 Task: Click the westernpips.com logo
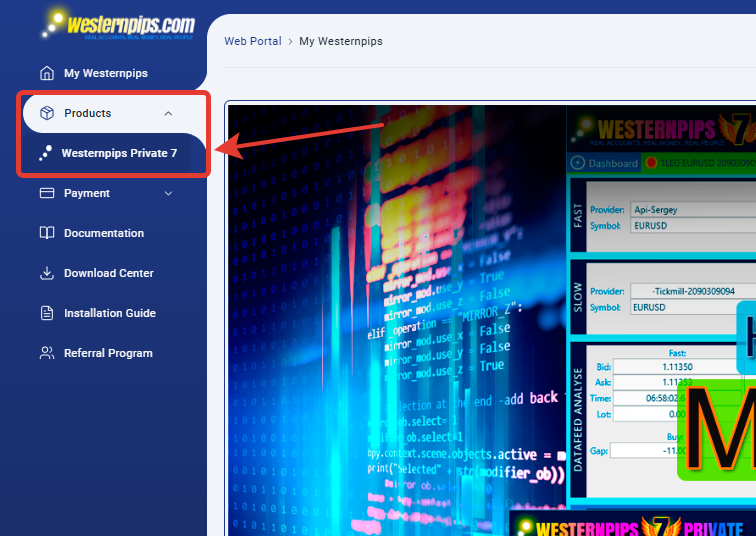pos(118,25)
